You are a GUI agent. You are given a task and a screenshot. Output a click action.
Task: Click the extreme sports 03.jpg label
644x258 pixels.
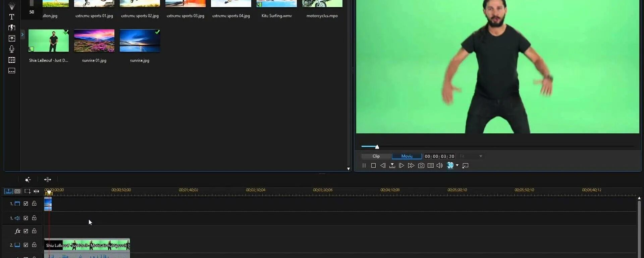[185, 16]
